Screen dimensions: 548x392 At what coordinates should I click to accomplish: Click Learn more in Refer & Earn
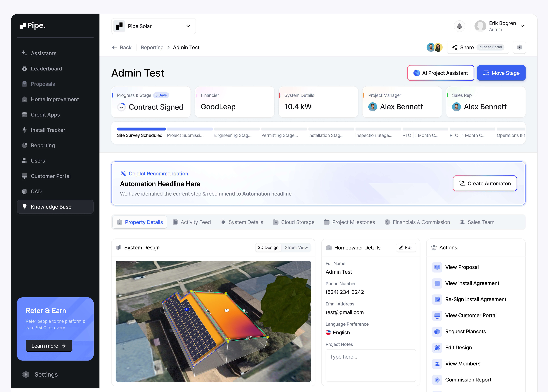pos(49,346)
